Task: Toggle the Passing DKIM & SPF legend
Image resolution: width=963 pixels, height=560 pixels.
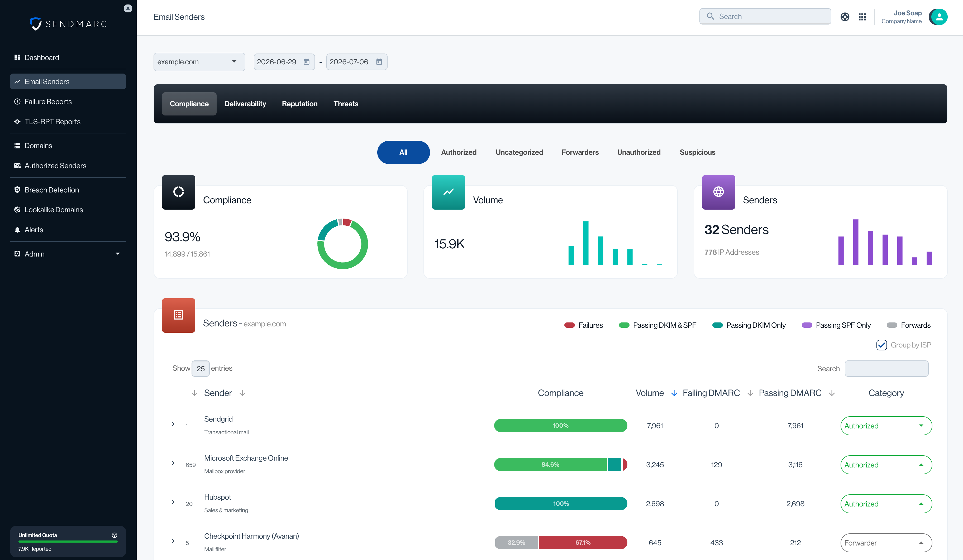Action: pyautogui.click(x=658, y=325)
